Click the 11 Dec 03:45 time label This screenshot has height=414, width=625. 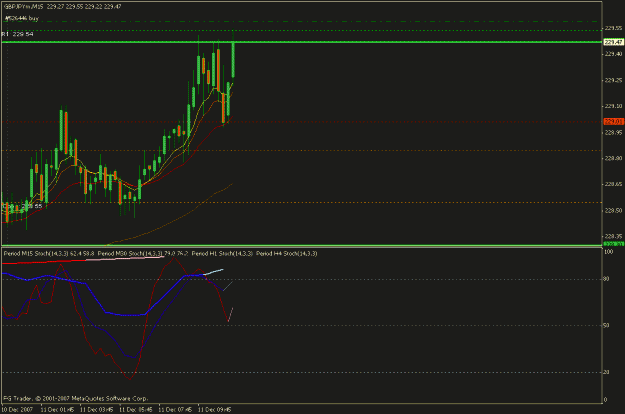[96, 410]
